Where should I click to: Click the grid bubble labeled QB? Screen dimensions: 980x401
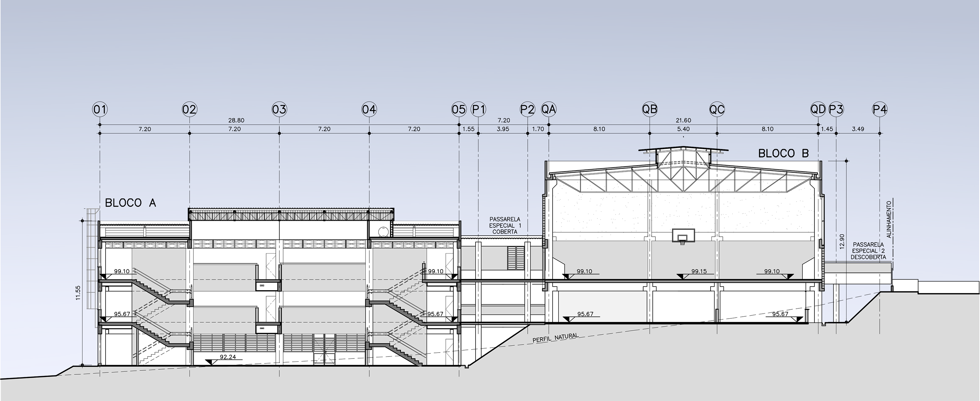[x=649, y=110]
